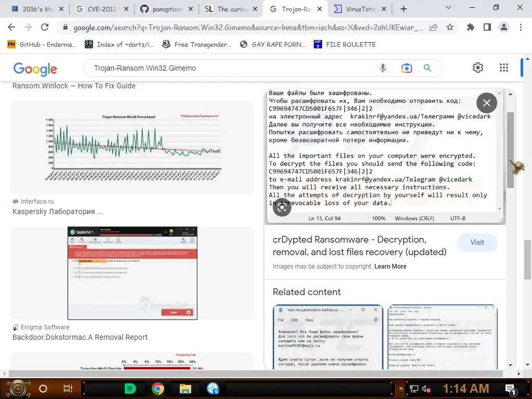Click the page vertical scrollbar thumb

point(527,260)
